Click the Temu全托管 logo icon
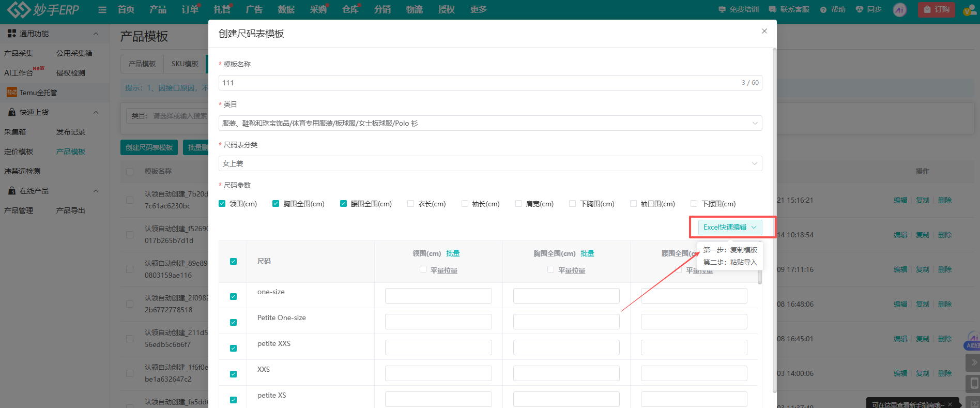This screenshot has height=408, width=980. click(x=11, y=93)
